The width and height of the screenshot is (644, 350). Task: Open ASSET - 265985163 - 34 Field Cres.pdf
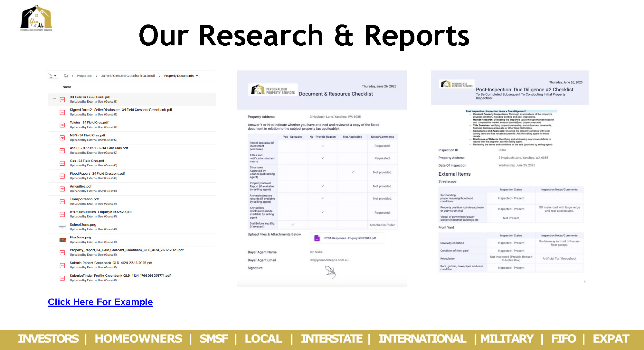pyautogui.click(x=99, y=148)
